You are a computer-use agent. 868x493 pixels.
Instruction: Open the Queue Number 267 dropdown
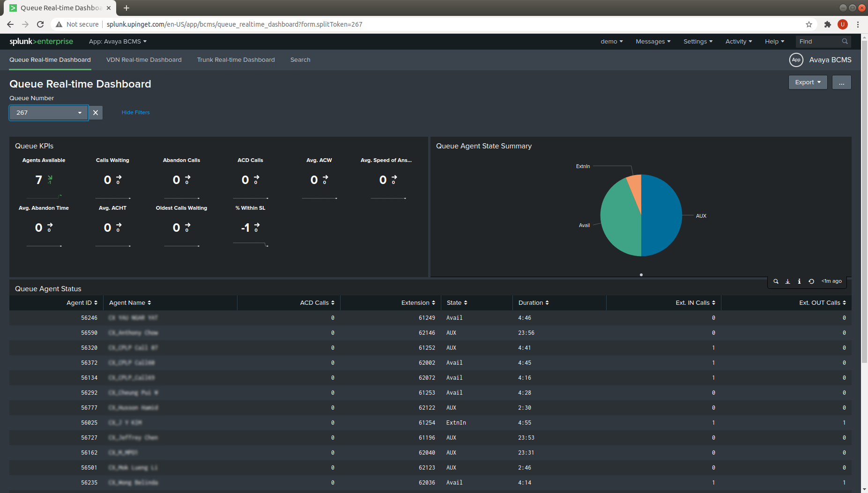tap(48, 113)
